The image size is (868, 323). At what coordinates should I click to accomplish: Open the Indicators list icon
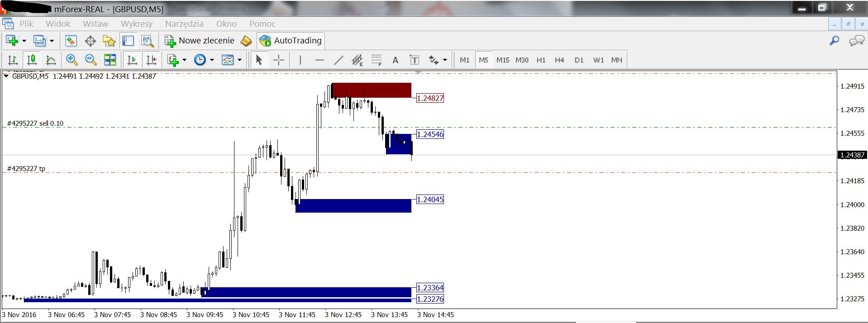point(173,60)
